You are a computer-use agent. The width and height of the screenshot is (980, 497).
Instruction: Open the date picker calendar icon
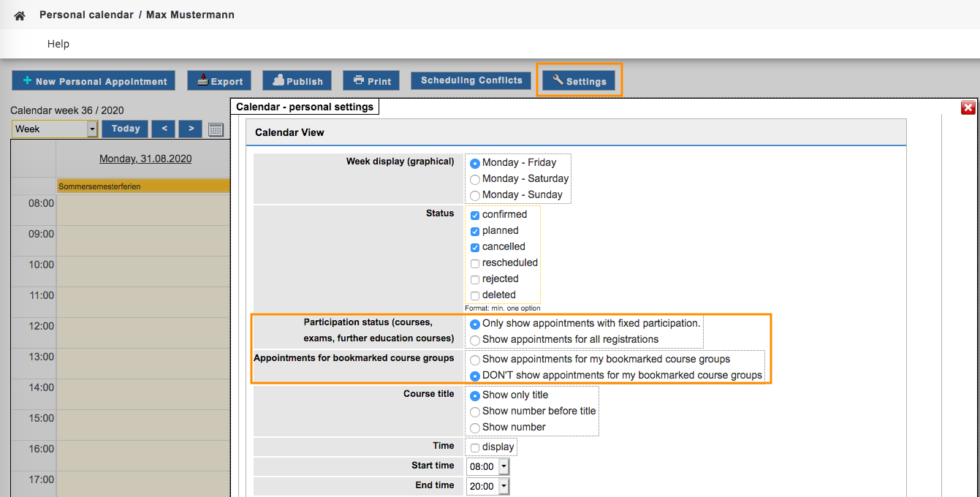(x=216, y=129)
